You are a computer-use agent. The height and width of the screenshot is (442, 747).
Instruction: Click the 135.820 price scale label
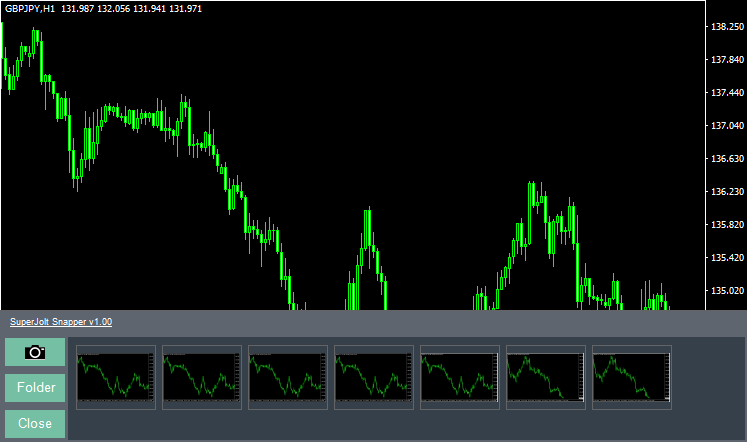click(x=725, y=225)
